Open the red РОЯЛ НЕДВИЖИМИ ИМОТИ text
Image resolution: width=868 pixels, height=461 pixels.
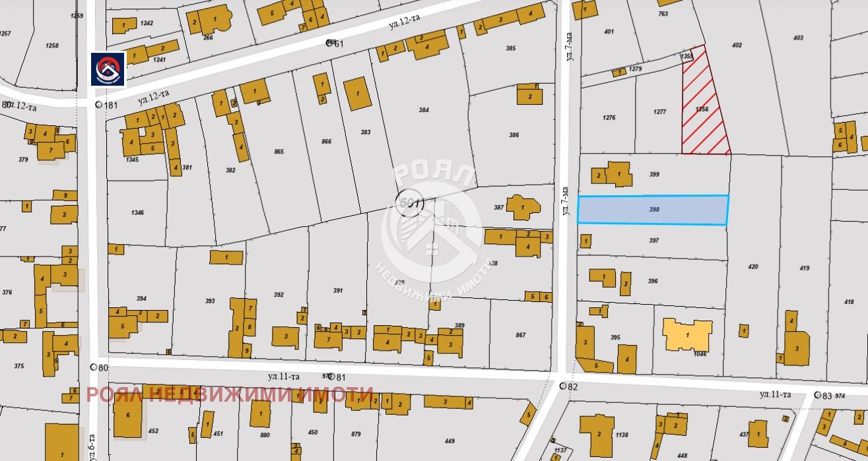[230, 395]
